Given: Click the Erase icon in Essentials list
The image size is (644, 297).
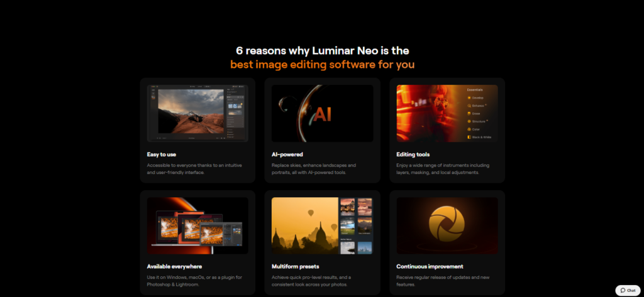Looking at the screenshot, I should coord(469,114).
